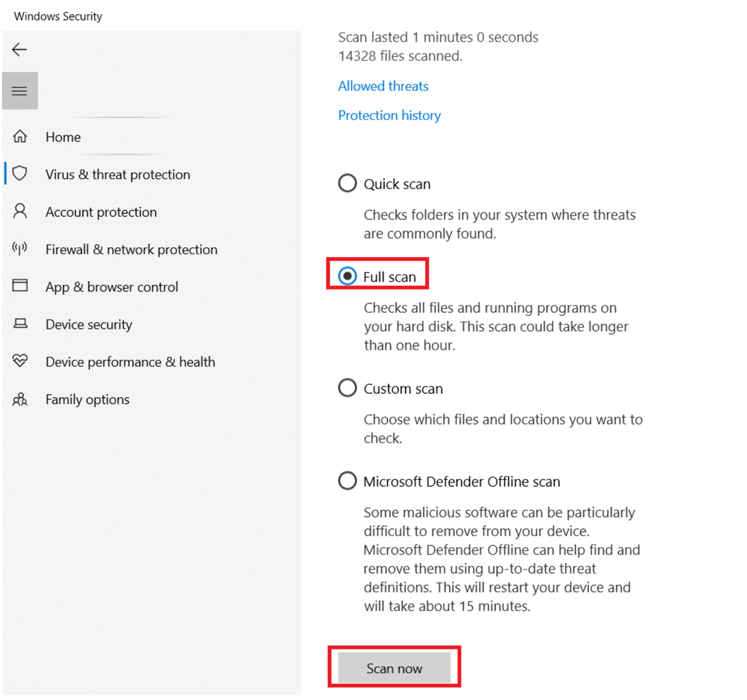747x700 pixels.
Task: Open the Allowed threats link
Action: [383, 86]
